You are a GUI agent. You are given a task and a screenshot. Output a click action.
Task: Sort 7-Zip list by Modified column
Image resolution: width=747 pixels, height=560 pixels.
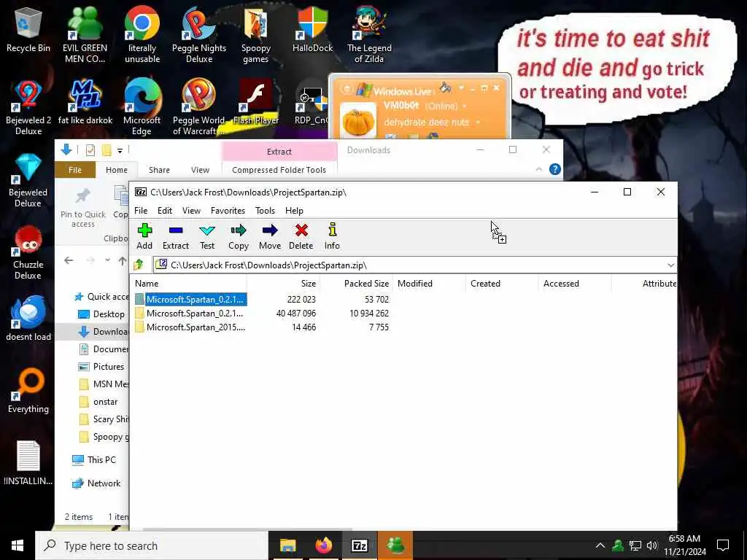429,284
